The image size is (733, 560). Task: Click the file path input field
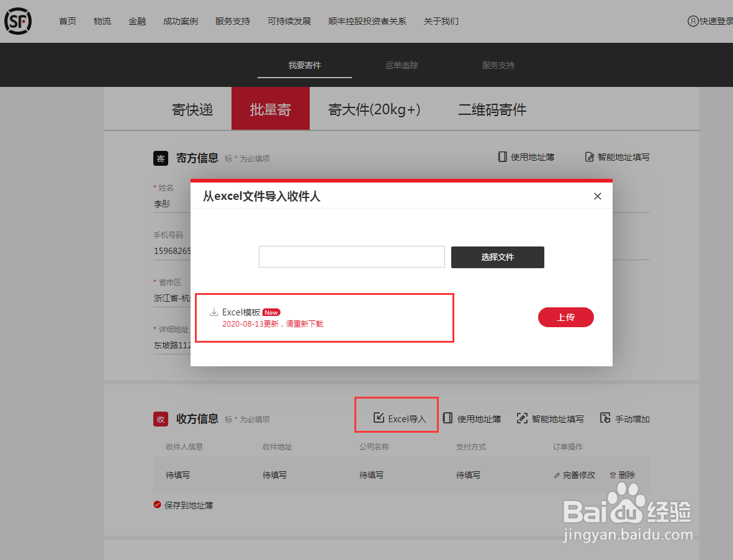click(351, 256)
